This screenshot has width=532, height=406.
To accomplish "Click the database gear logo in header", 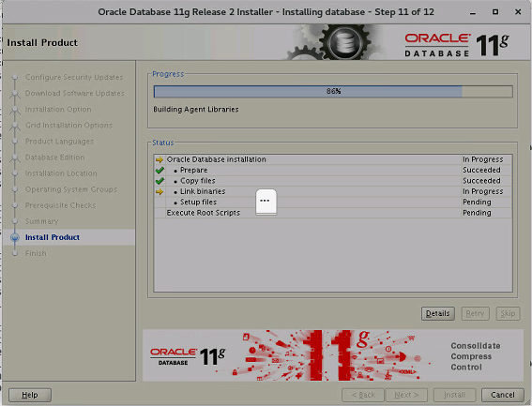I will tap(345, 43).
